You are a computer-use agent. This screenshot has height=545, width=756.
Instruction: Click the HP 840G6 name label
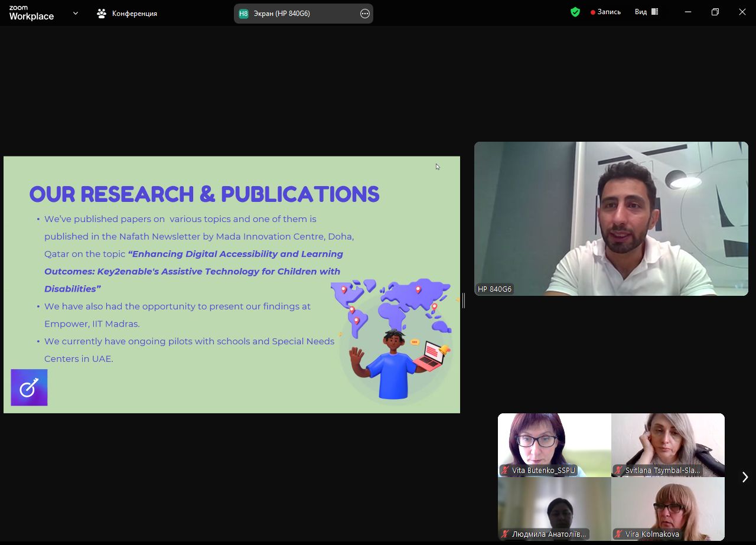pos(495,289)
